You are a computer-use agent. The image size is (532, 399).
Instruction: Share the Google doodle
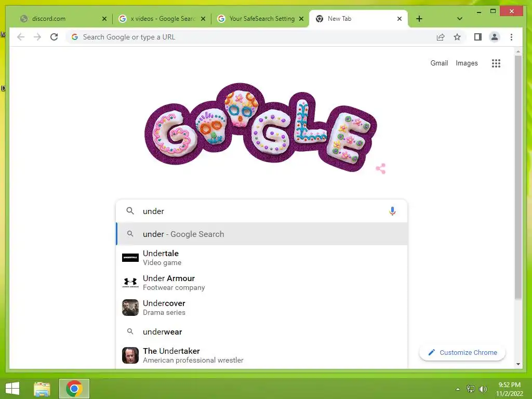(380, 168)
